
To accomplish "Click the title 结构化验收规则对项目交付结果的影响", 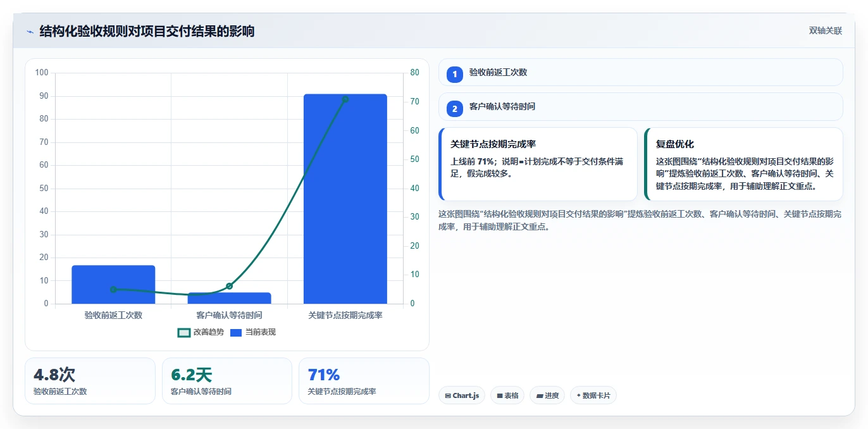I will point(147,31).
